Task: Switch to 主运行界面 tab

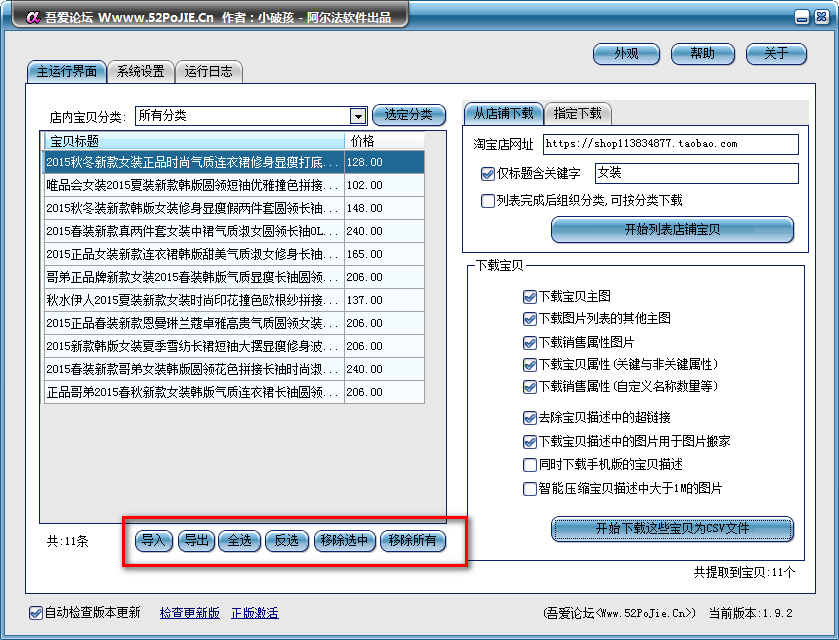Action: pyautogui.click(x=67, y=72)
